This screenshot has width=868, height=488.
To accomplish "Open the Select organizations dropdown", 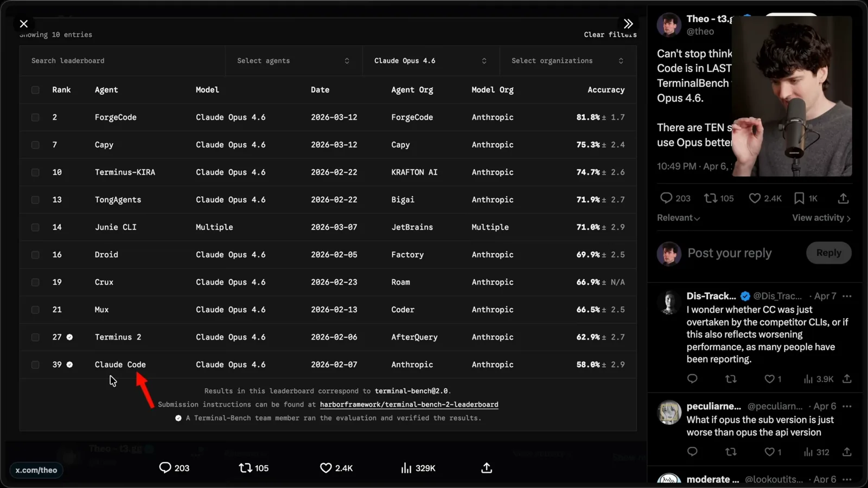I will 568,61.
